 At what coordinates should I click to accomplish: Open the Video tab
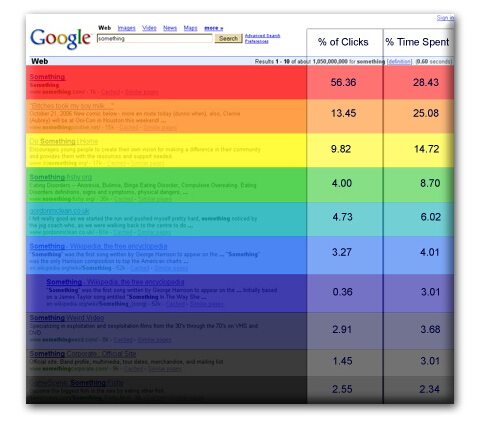click(149, 28)
